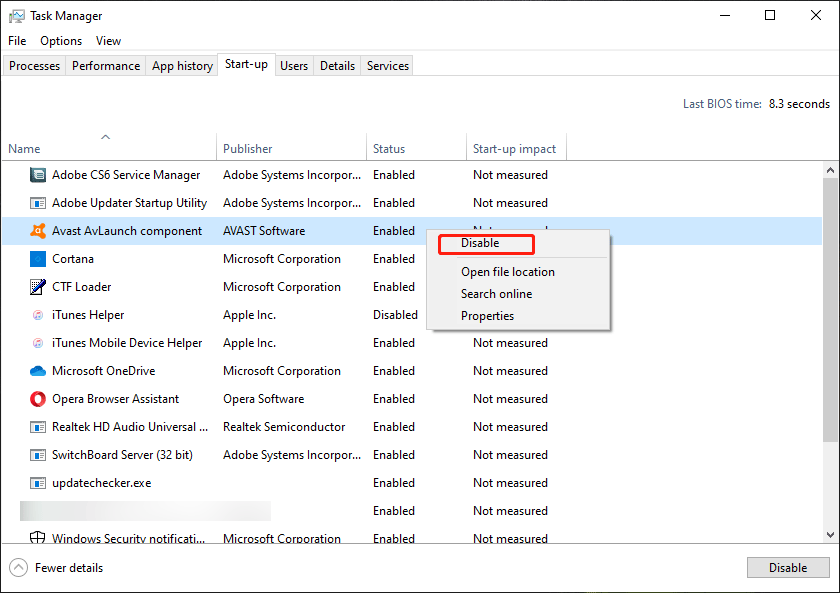840x593 pixels.
Task: Open the File menu
Action: pyautogui.click(x=16, y=40)
